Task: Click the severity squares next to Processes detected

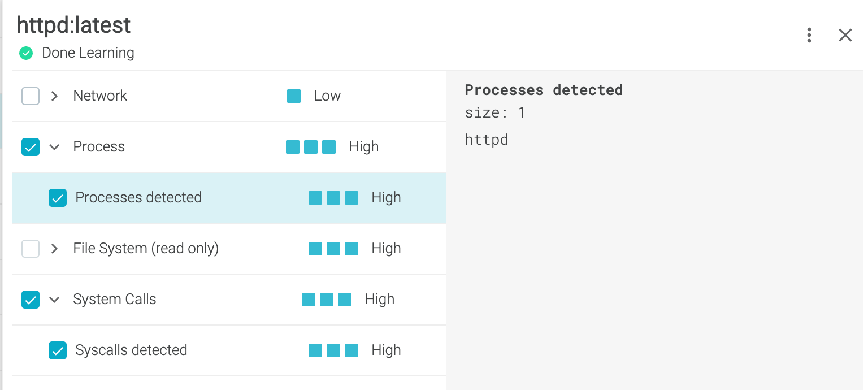Action: (333, 198)
